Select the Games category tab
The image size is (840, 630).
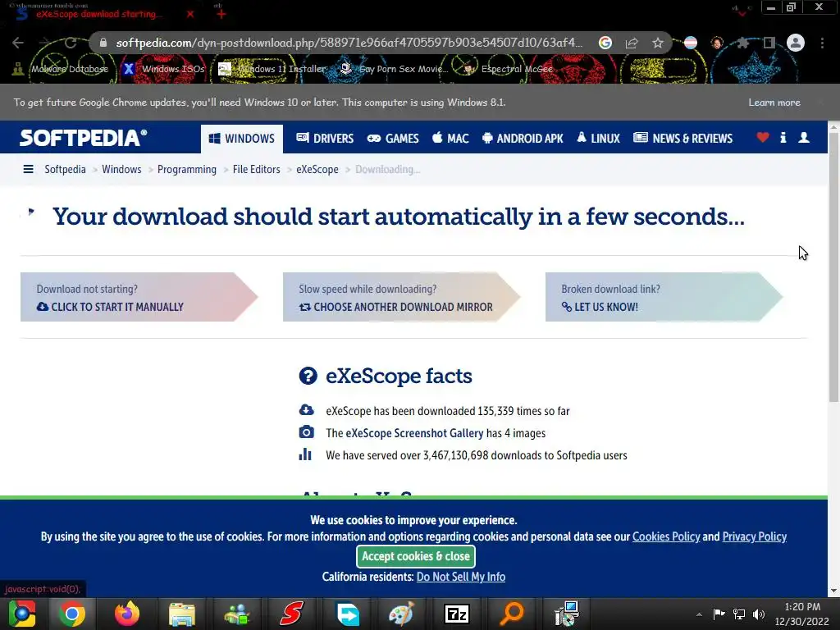pos(393,138)
